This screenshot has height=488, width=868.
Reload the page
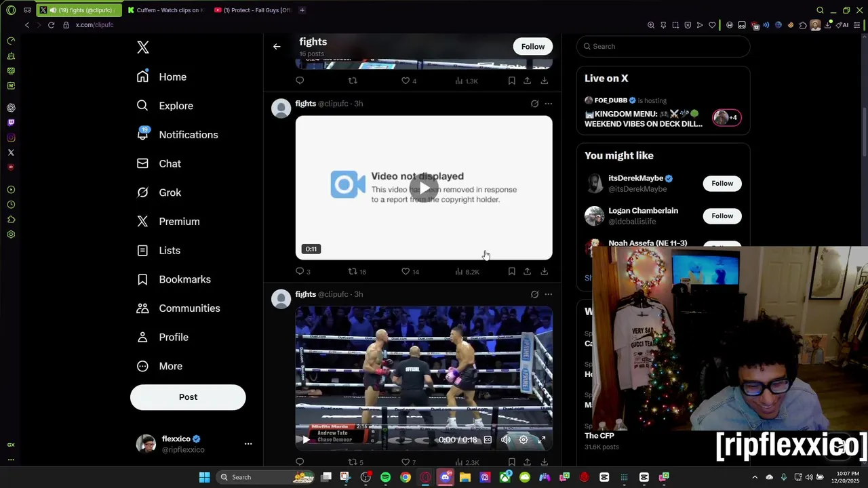point(51,25)
